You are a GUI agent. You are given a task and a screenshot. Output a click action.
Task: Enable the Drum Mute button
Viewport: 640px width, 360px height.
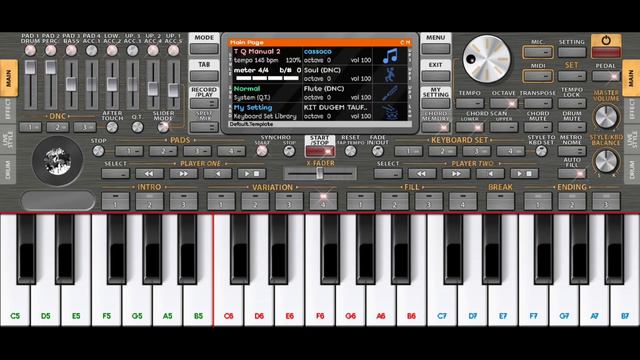click(572, 127)
